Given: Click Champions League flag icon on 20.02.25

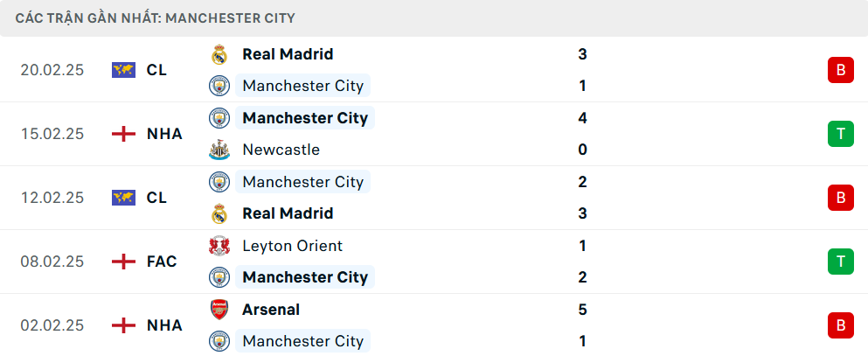Looking at the screenshot, I should coord(124,70).
